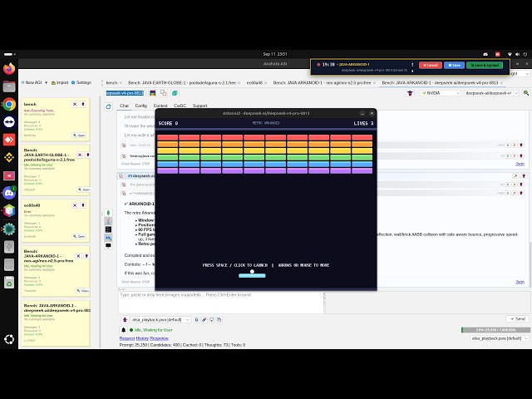Toggle the fast-forward button in the vertical toolbar
This screenshot has width=532, height=399.
point(109,238)
